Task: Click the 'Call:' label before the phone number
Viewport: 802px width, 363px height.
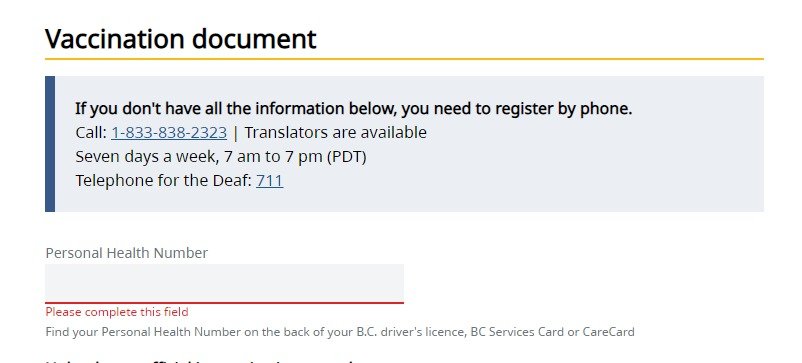Action: (x=91, y=132)
